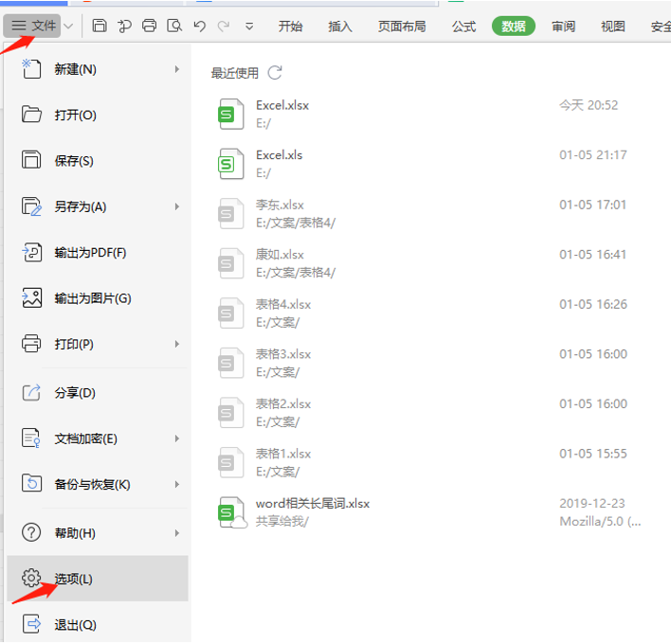Expand the 备份与恢复(K) submenu arrow
The image size is (671, 644).
coord(176,484)
